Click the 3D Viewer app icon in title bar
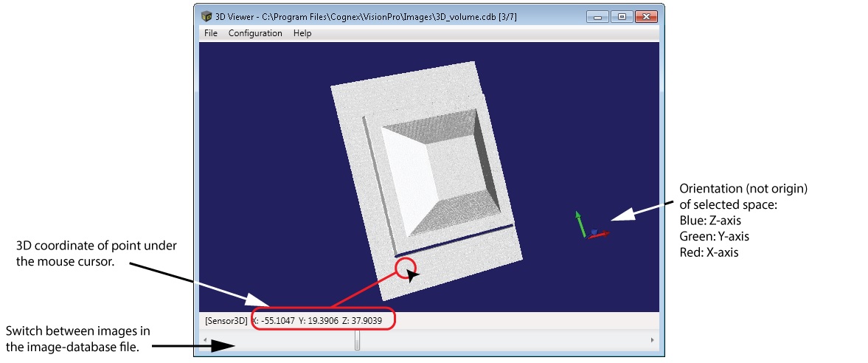Viewport: 868px width, 363px height. [x=206, y=16]
